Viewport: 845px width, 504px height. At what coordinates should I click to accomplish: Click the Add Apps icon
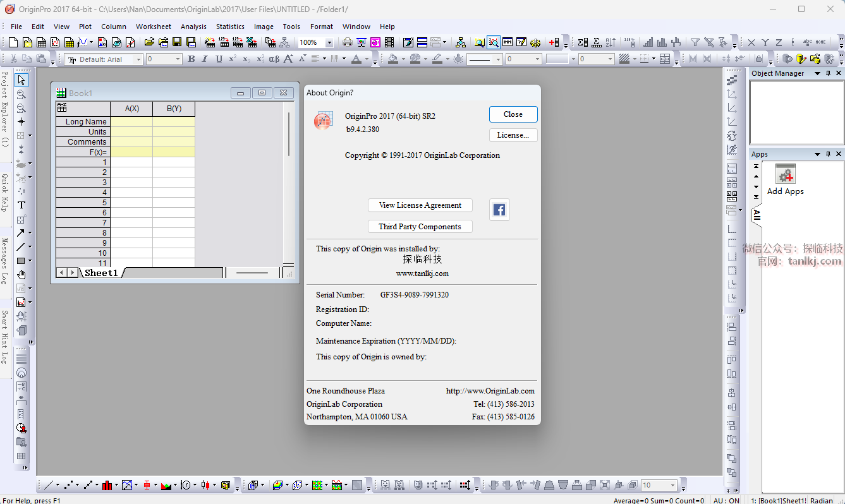click(x=785, y=175)
